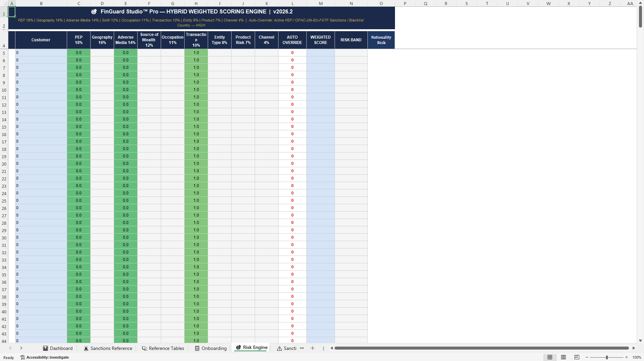Click zoom in plus button
Viewport: 644px width, 361px height.
[626, 357]
